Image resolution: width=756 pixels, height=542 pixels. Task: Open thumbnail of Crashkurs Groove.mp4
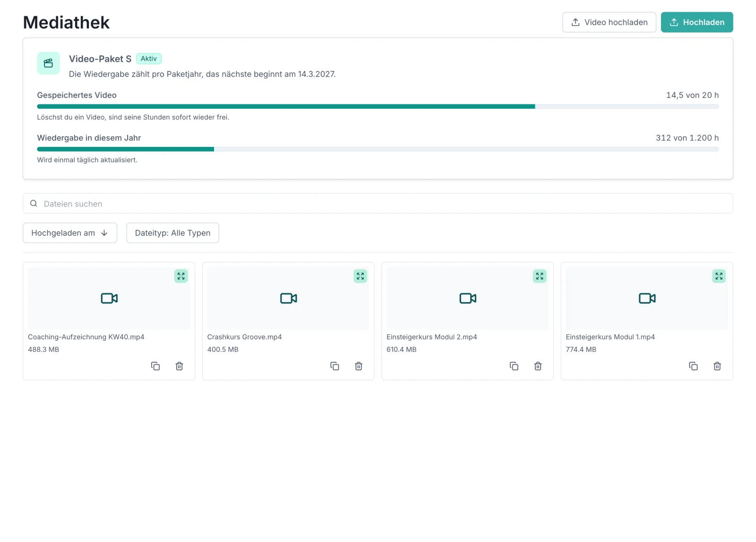[288, 299]
